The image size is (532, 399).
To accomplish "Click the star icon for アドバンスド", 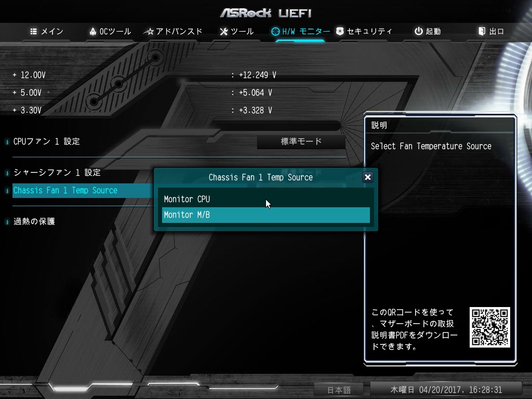I will coord(149,32).
